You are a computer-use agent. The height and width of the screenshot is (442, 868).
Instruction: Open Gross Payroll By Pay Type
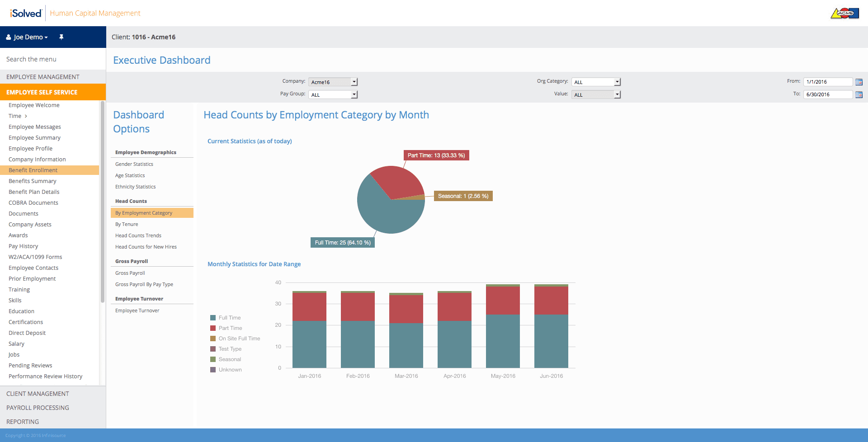tap(144, 284)
